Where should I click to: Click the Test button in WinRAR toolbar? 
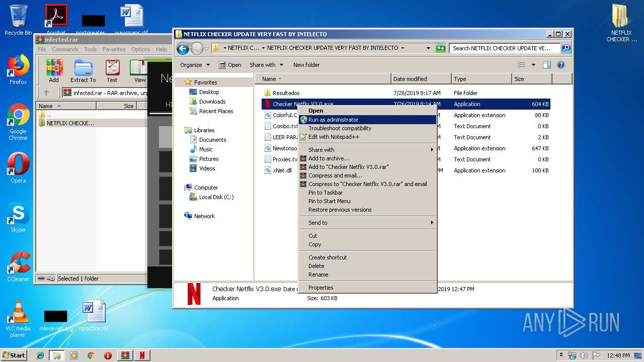tap(112, 71)
